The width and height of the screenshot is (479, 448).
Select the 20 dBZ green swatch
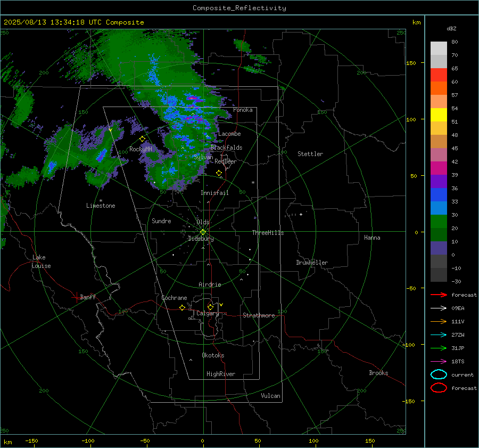click(439, 221)
